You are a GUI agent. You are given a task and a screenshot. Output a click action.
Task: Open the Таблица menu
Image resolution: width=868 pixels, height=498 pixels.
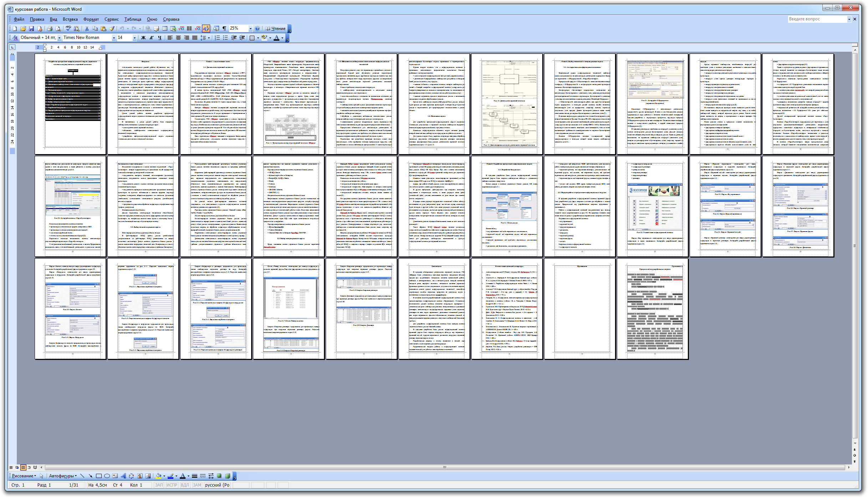pos(133,19)
